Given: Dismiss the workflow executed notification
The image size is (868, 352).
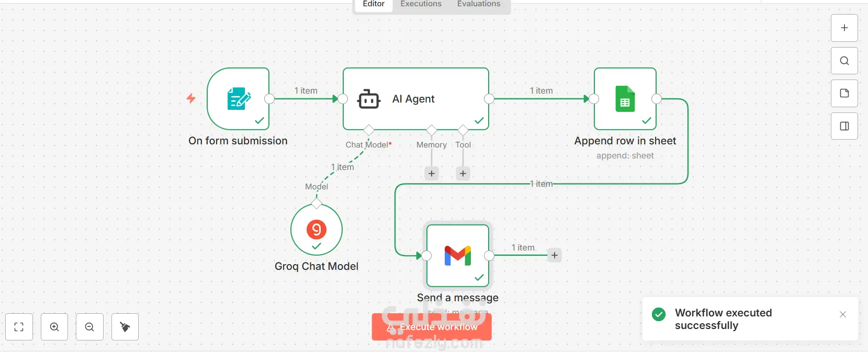Looking at the screenshot, I should (x=842, y=314).
